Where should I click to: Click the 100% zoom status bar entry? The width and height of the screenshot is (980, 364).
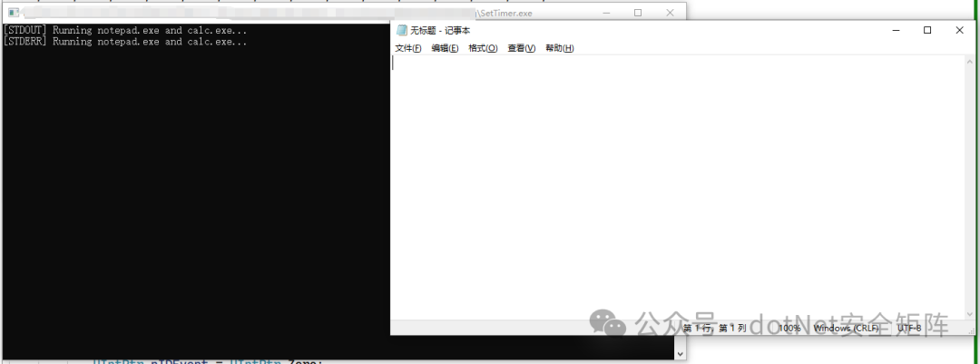point(789,328)
